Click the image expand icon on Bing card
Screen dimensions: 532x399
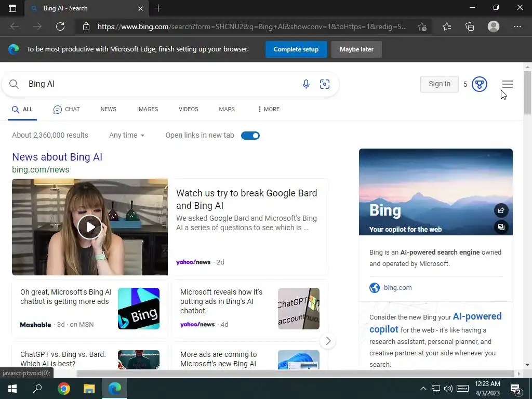click(x=501, y=227)
